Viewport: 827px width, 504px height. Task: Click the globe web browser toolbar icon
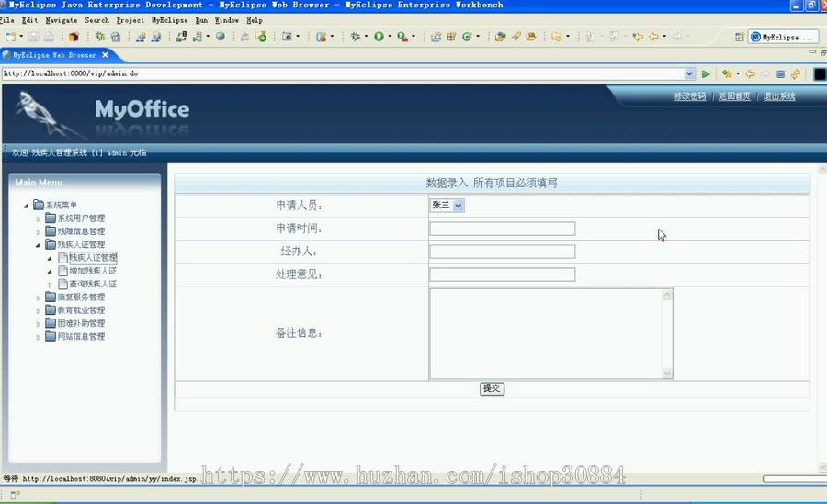pos(221,37)
